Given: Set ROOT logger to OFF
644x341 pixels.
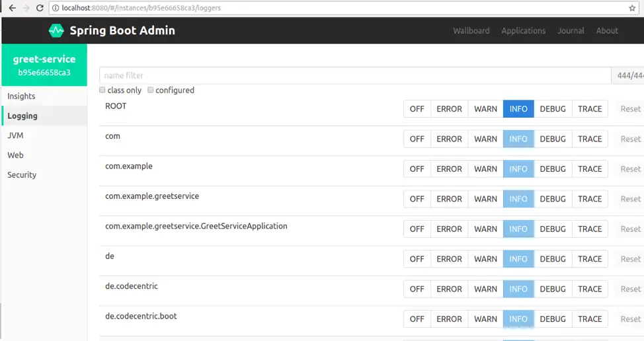Looking at the screenshot, I should pos(417,109).
